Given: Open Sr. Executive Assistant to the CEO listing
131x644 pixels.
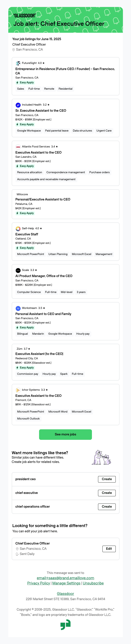Looking at the screenshot, I should click(x=41, y=110).
